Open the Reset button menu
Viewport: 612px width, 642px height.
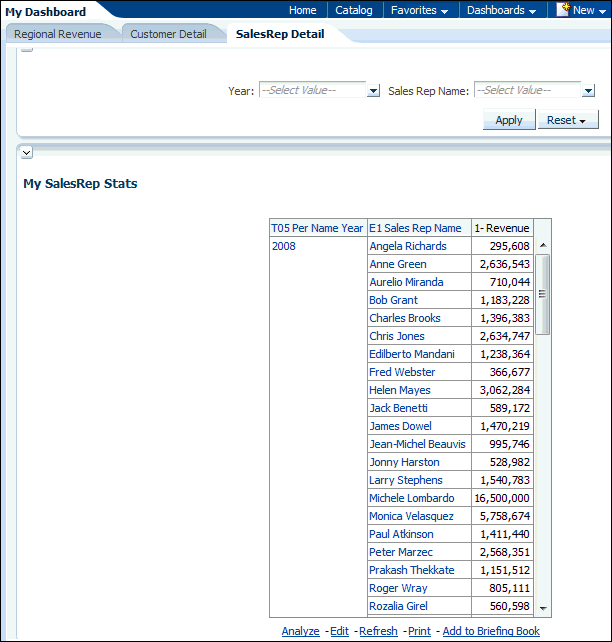pos(567,120)
